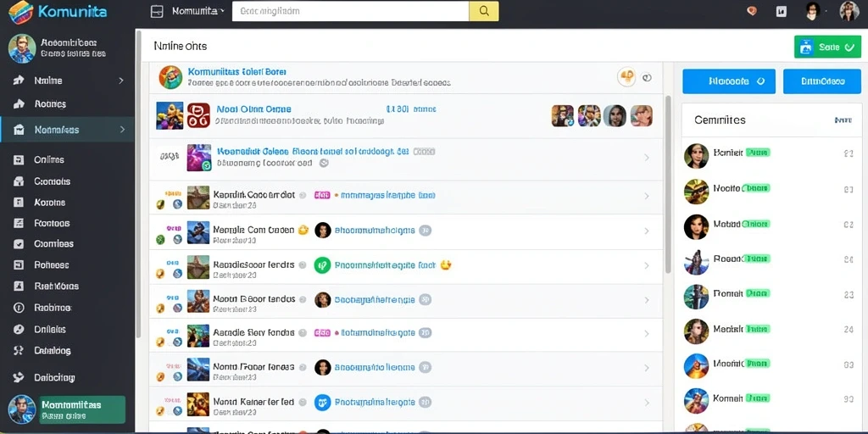The width and height of the screenshot is (868, 434).
Task: Click the round colorful avatar in Komunitas foleri Bore row
Action: tap(170, 77)
